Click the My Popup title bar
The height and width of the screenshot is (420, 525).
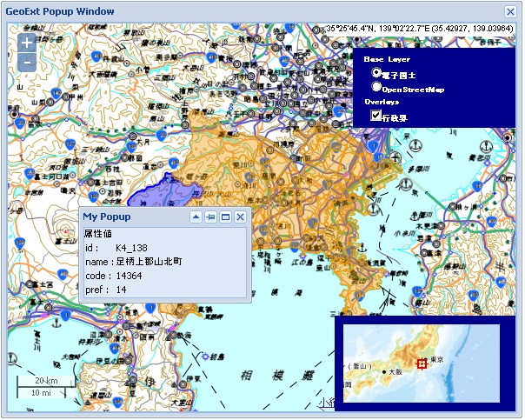pos(130,217)
